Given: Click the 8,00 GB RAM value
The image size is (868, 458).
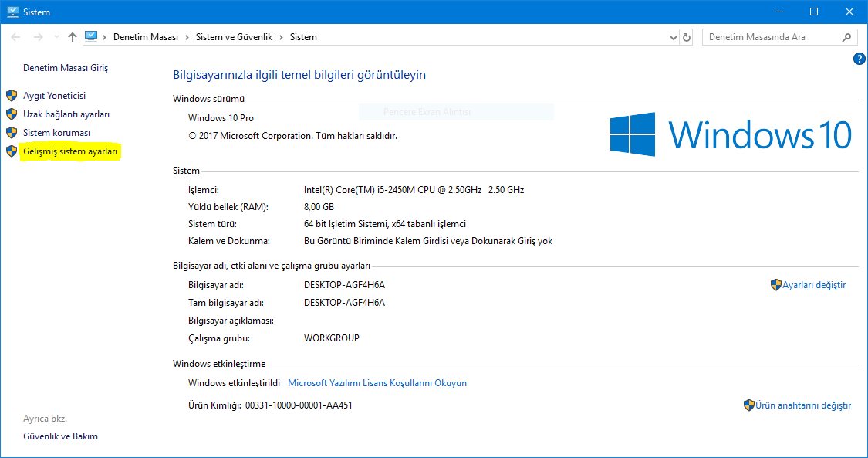Looking at the screenshot, I should [x=319, y=206].
